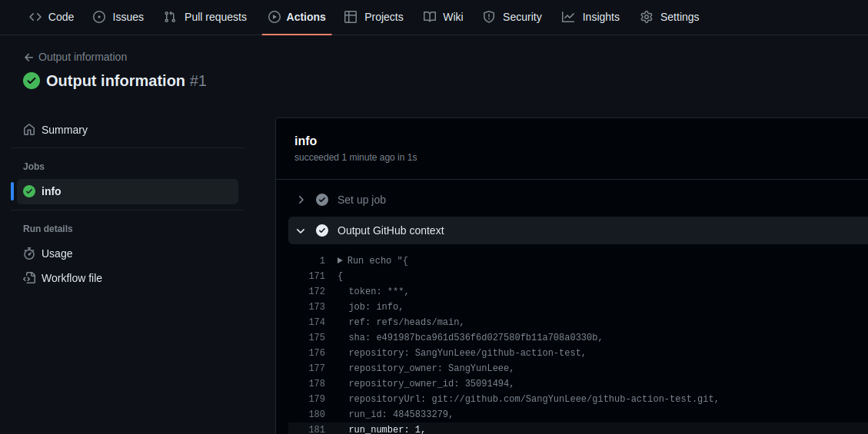Click the green success icon beside run title
868x434 pixels.
click(x=32, y=81)
